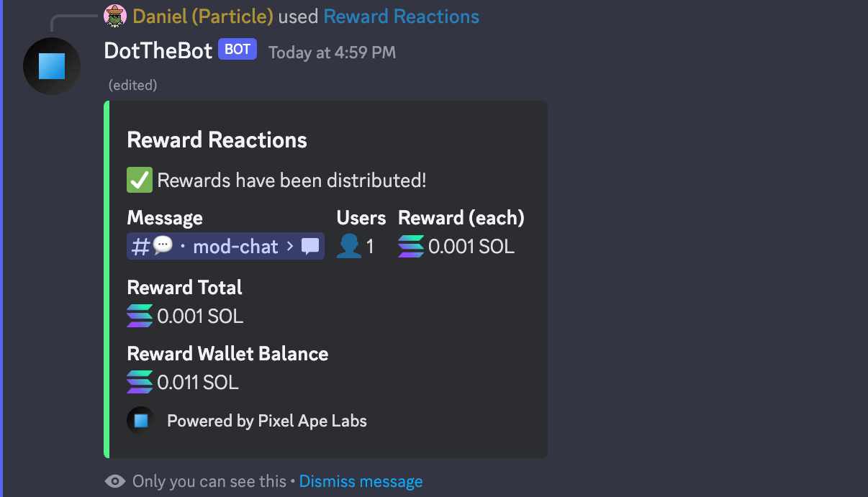
Task: Click Daniel (Particle)'s taco avatar
Action: (114, 15)
